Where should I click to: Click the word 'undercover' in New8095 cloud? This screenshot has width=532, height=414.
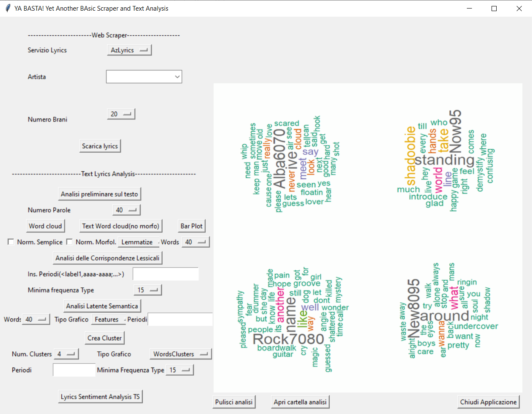coord(476,326)
